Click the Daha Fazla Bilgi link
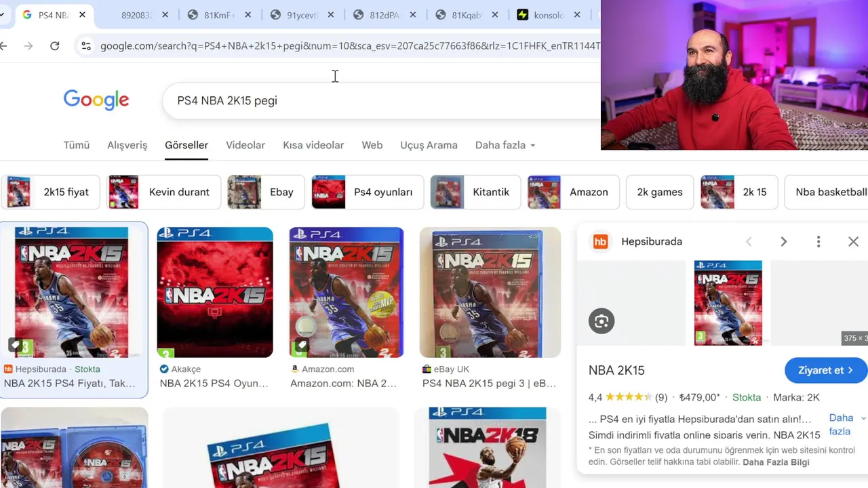This screenshot has width=868, height=488. 776,462
